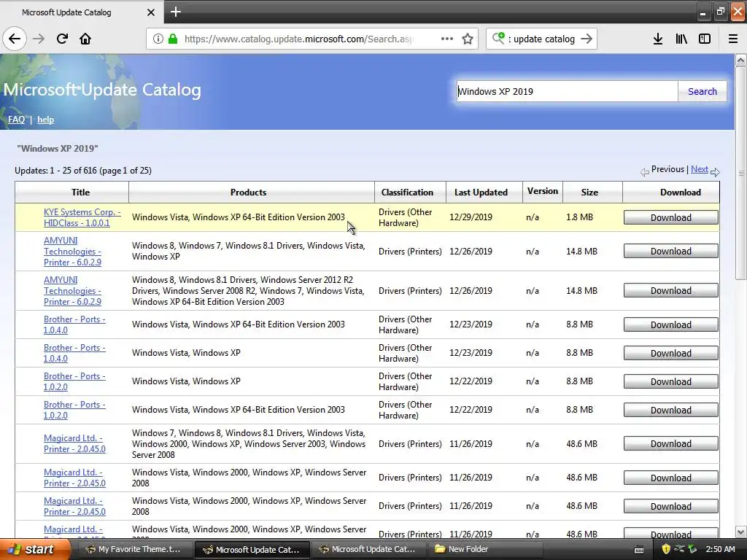Screen dimensions: 747x560
Task: Sort results by Products column
Action: pyautogui.click(x=248, y=192)
